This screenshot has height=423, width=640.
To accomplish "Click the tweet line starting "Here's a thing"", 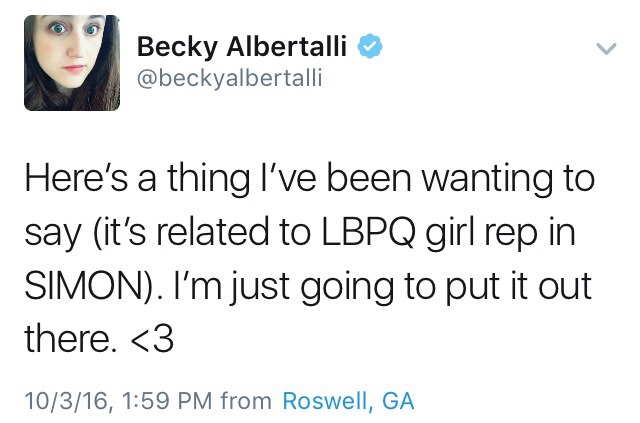I will pyautogui.click(x=308, y=181).
